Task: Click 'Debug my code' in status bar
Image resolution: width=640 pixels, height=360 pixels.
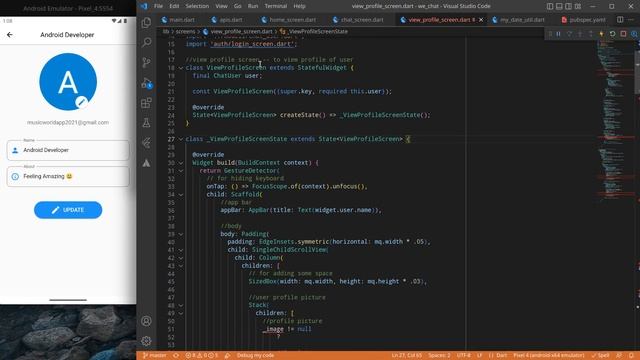Action: coord(255,356)
